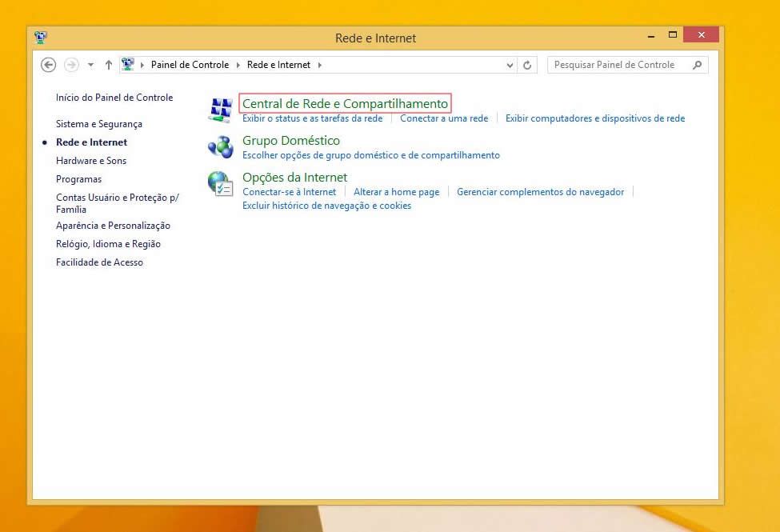Click the window icon in title bar
The height and width of the screenshot is (532, 780).
(x=42, y=37)
